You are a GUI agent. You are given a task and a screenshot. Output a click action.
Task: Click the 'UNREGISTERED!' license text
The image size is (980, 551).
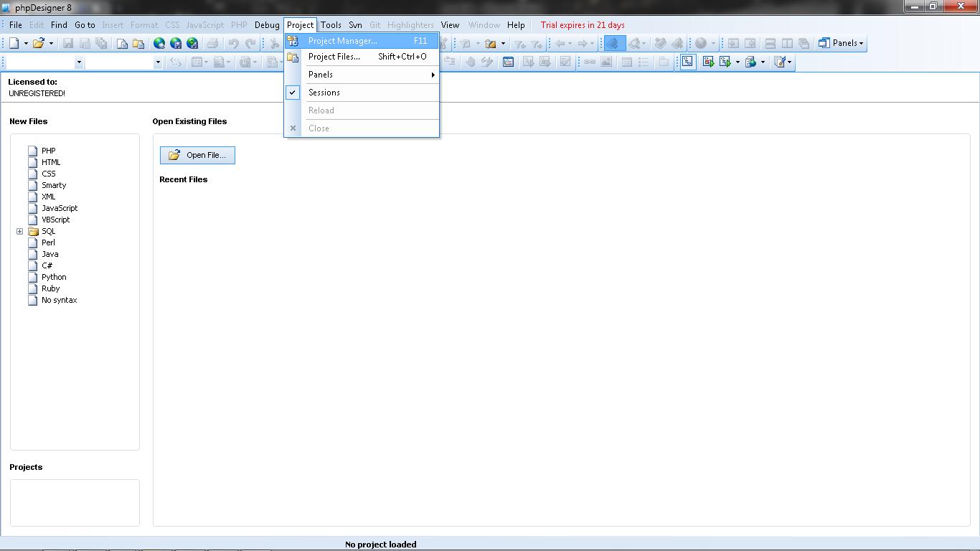click(x=37, y=93)
